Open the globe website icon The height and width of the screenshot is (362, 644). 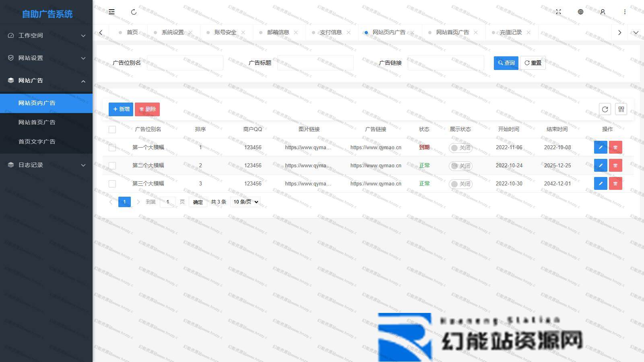coord(580,12)
